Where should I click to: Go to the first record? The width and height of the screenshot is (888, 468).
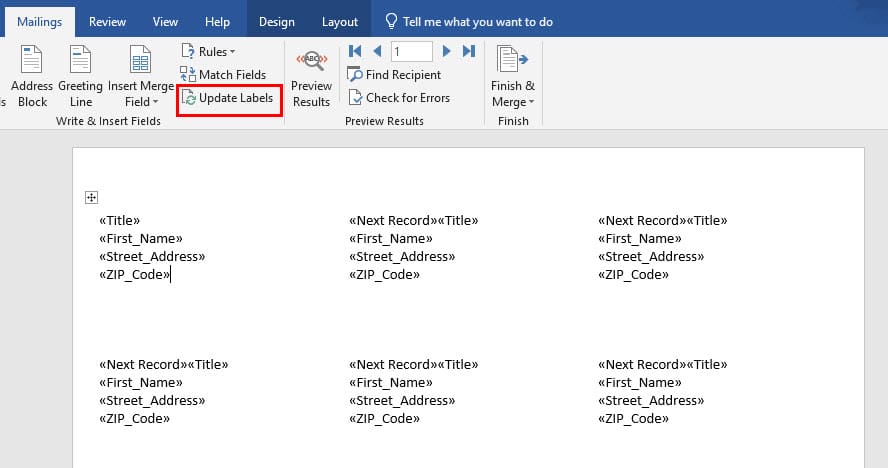click(x=355, y=52)
